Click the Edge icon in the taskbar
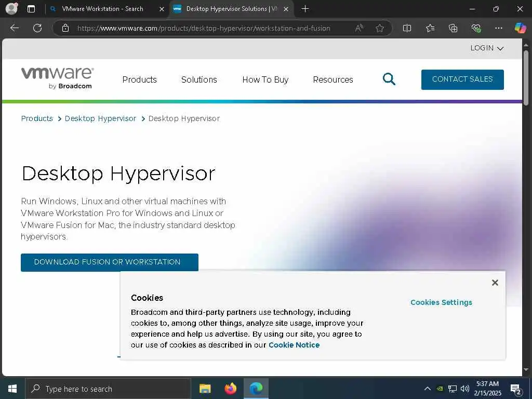 256,389
